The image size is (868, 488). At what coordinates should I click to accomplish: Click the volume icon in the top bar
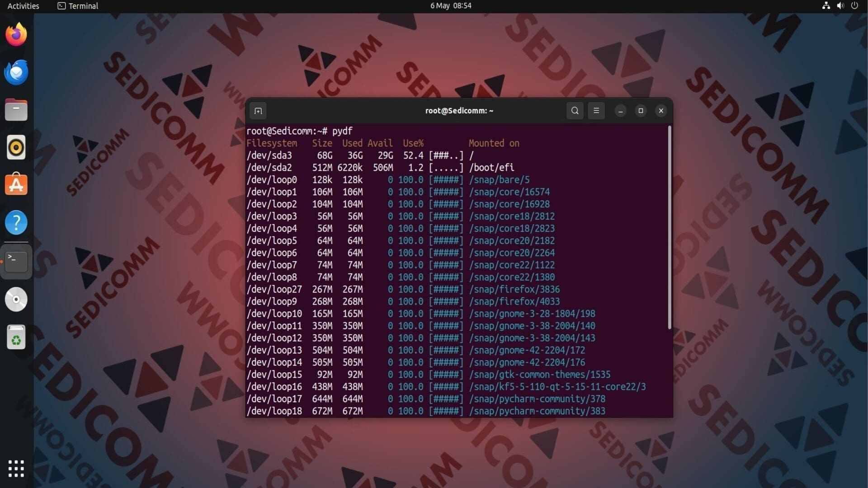coord(840,6)
